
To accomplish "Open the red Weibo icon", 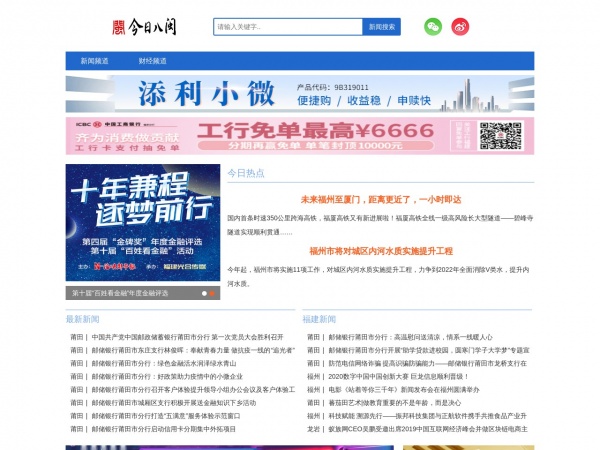I will point(460,27).
